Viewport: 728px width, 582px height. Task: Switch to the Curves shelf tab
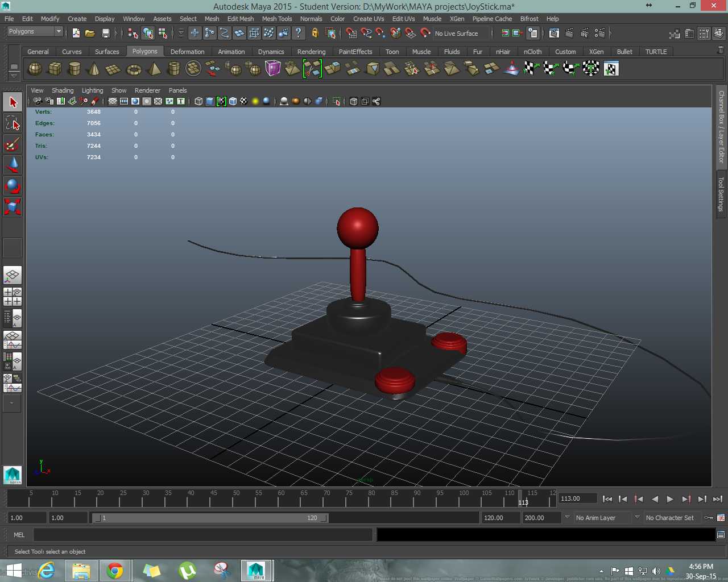pos(72,52)
